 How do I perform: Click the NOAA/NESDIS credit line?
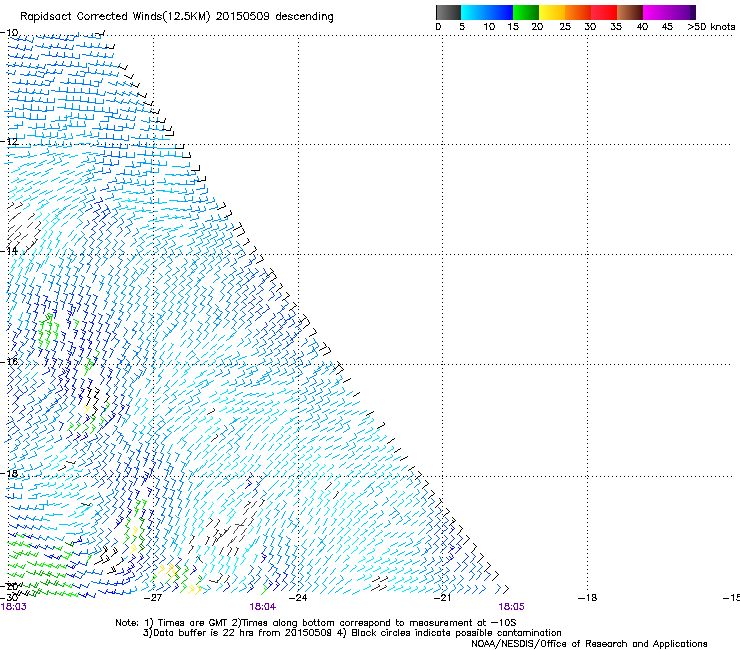click(x=589, y=644)
